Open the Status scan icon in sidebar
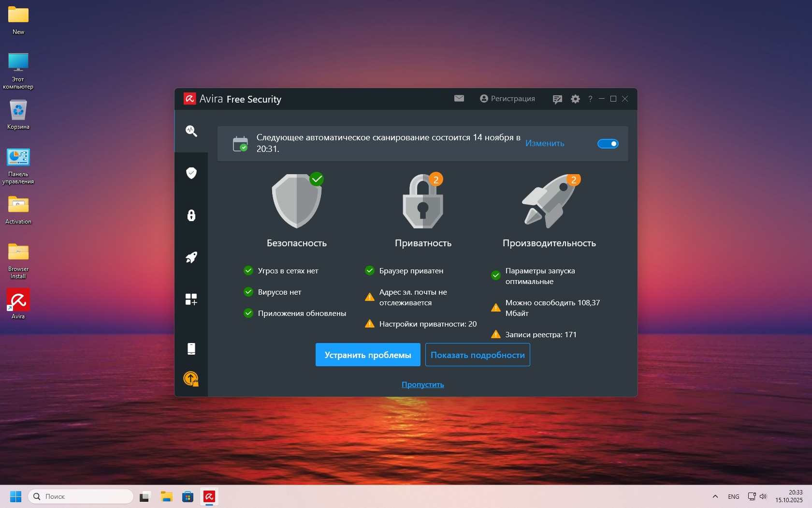The width and height of the screenshot is (812, 508). (191, 131)
